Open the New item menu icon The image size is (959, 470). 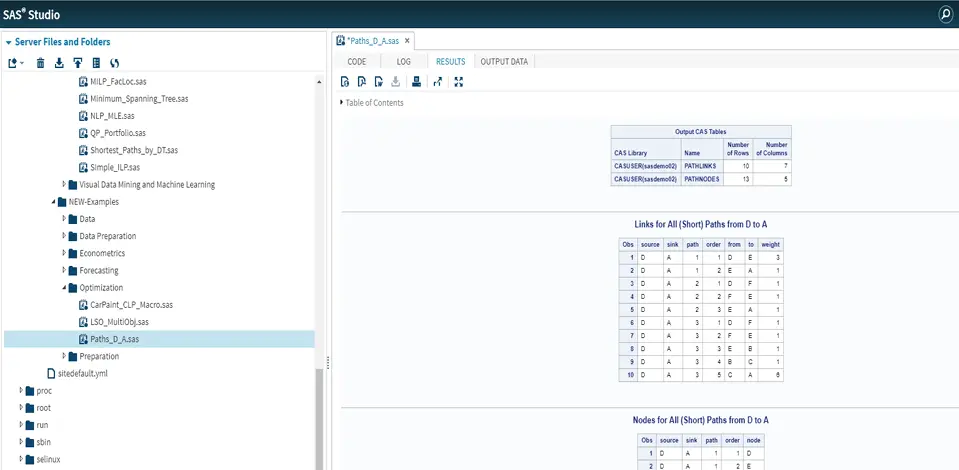[x=16, y=62]
